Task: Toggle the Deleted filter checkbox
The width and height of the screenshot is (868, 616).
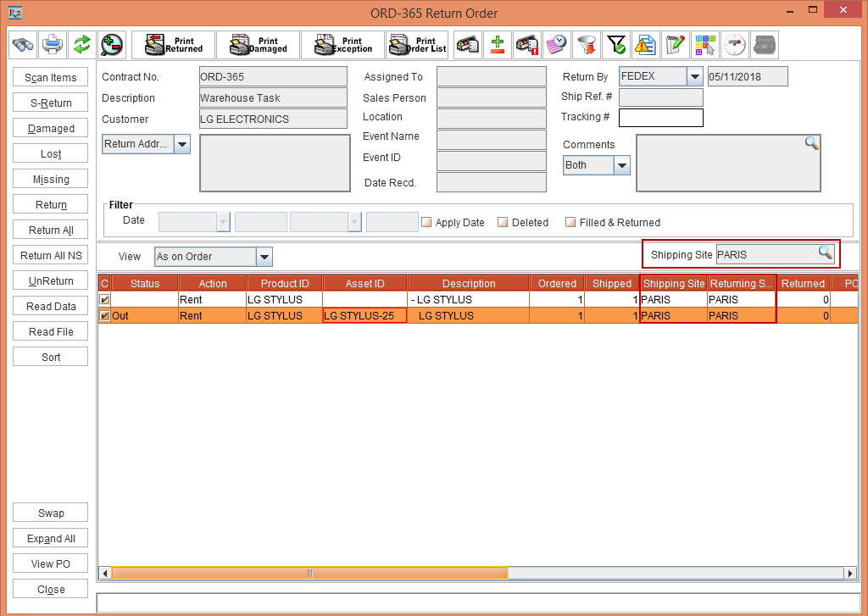Action: tap(503, 223)
